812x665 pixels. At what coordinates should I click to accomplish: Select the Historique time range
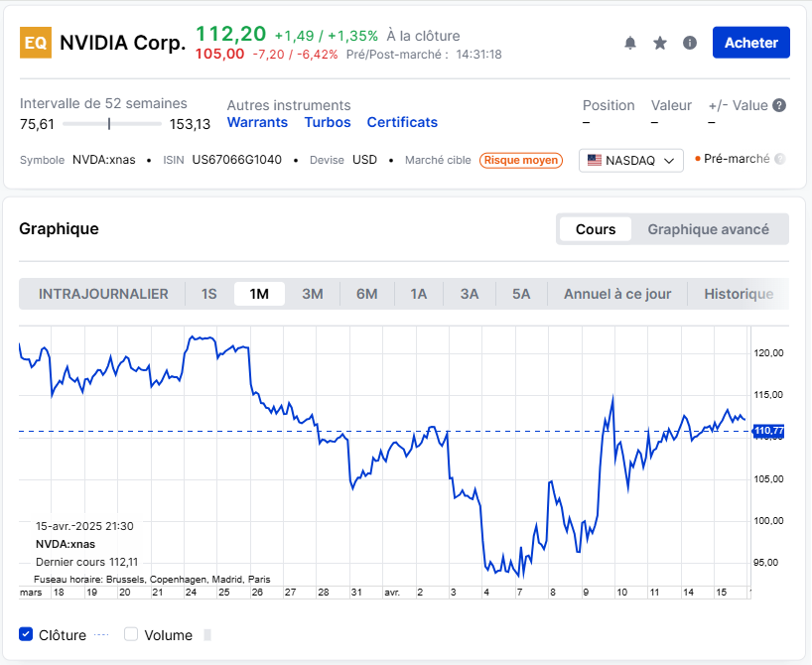tap(739, 294)
